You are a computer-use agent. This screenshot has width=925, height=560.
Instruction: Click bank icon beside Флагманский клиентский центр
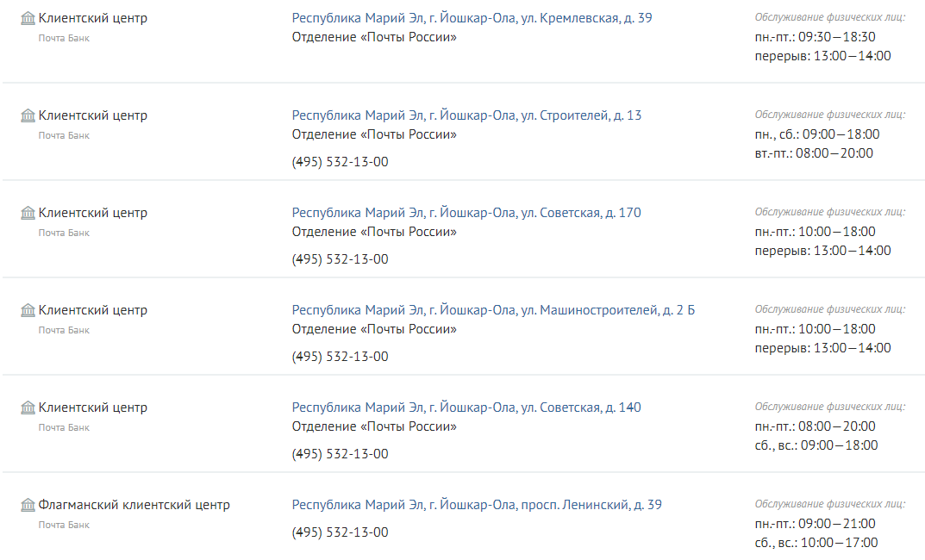pos(28,505)
